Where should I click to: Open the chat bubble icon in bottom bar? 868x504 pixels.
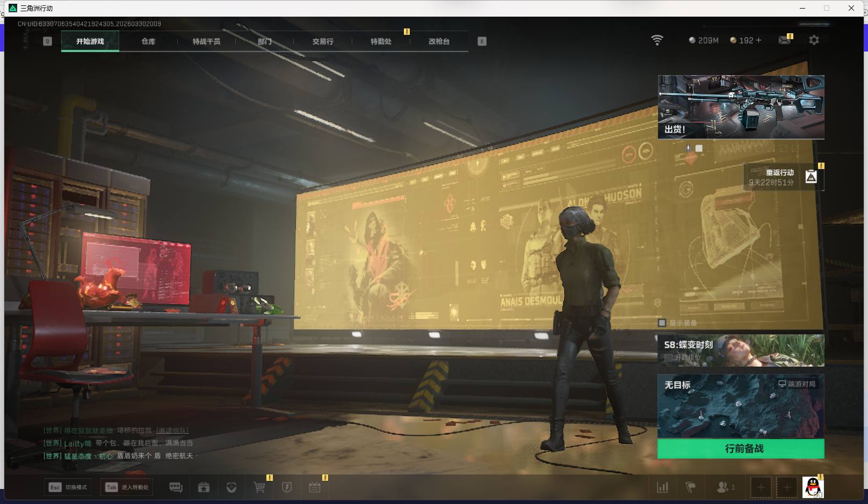[x=176, y=487]
